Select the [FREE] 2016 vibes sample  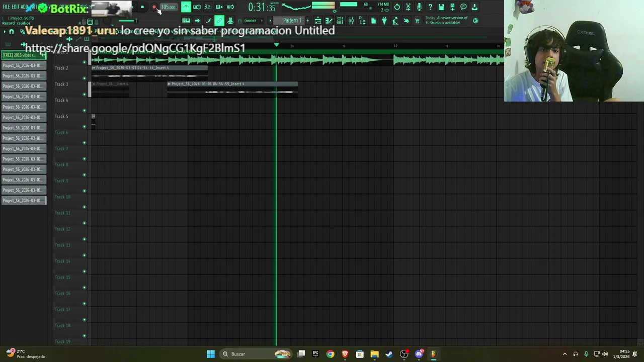pyautogui.click(x=24, y=55)
